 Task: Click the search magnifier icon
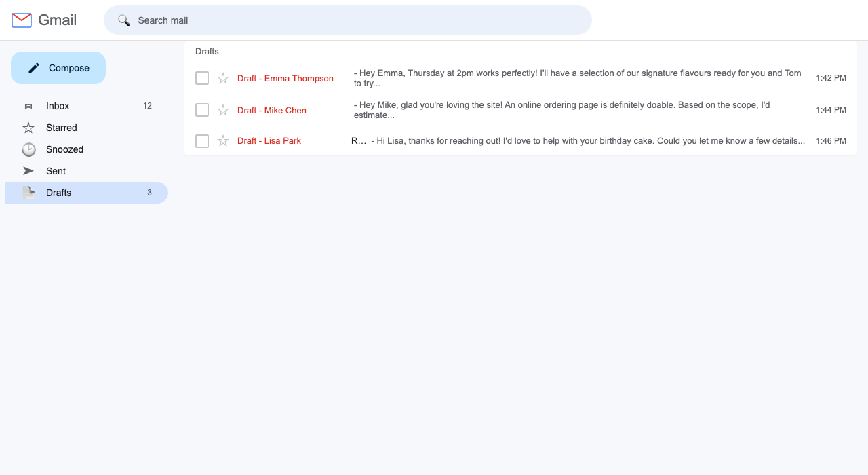pos(124,20)
